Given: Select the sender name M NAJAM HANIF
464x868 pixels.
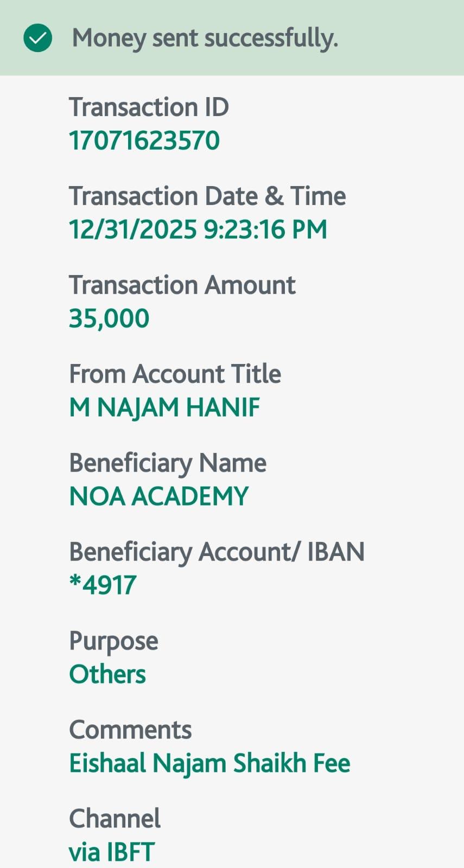Looking at the screenshot, I should [x=164, y=407].
